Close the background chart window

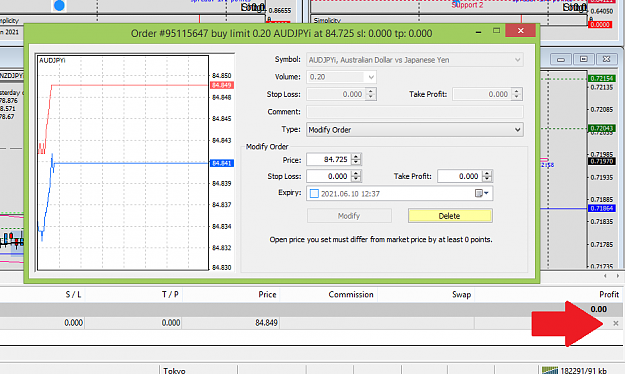(x=606, y=59)
